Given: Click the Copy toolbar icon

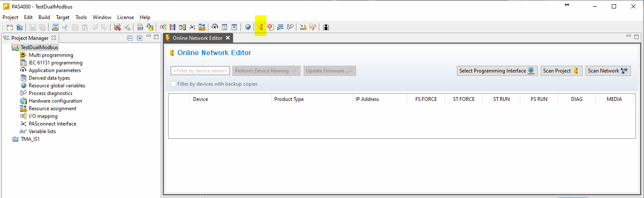Looking at the screenshot, I should coord(75,27).
